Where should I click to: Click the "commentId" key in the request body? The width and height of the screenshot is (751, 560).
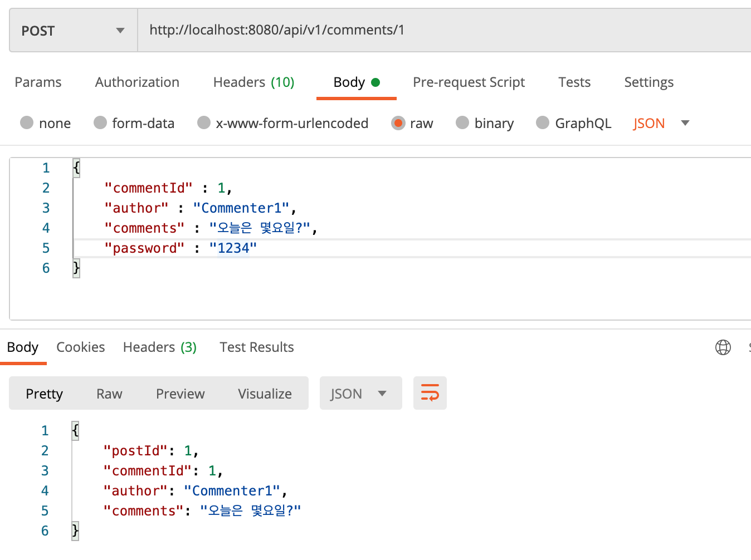(x=148, y=188)
